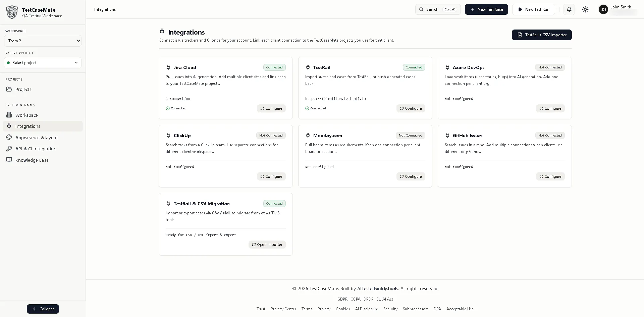644x317 pixels.
Task: Configure the Monday.com integration
Action: click(411, 176)
